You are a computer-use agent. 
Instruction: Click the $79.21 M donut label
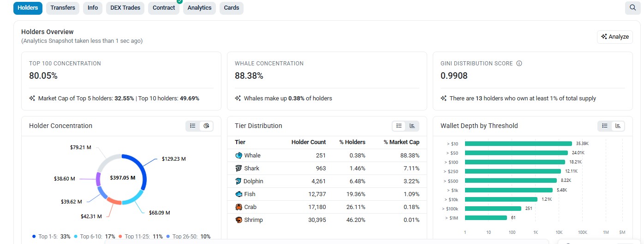tap(81, 147)
